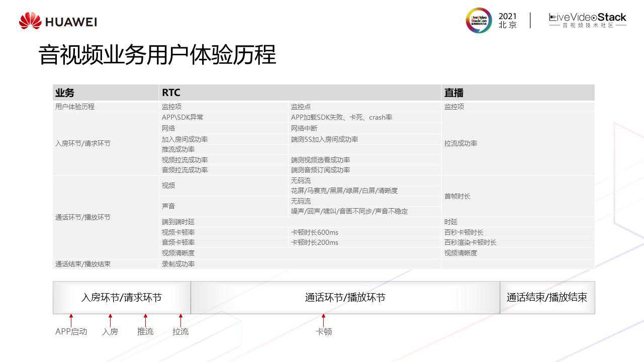Select the 通话环节/播放环节 timeline block

pyautogui.click(x=345, y=298)
